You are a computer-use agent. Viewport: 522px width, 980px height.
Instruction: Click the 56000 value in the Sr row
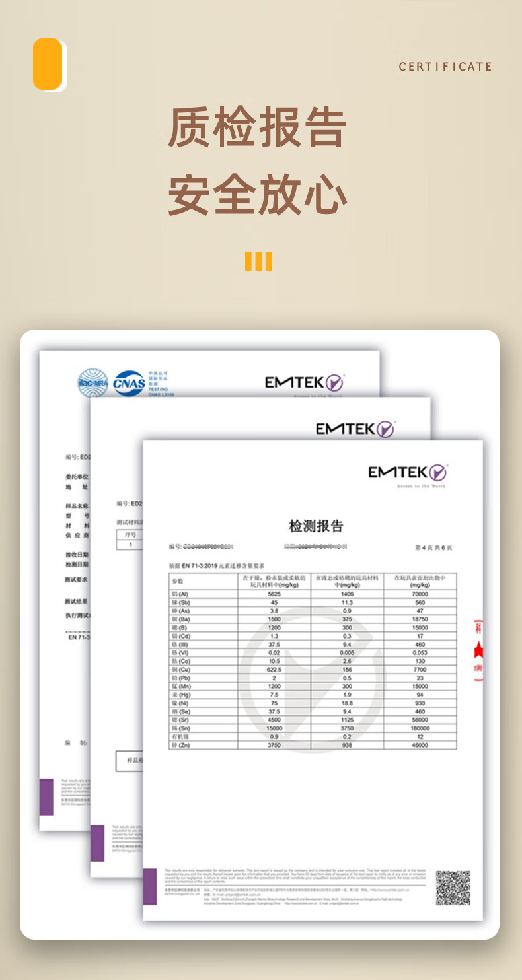coord(420,720)
